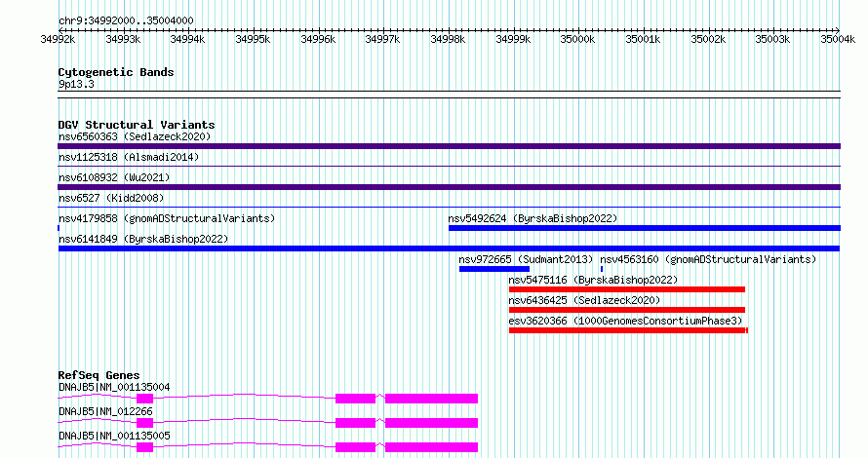Select the nsv6108932 purple variant bar
868x458 pixels.
(x=449, y=187)
